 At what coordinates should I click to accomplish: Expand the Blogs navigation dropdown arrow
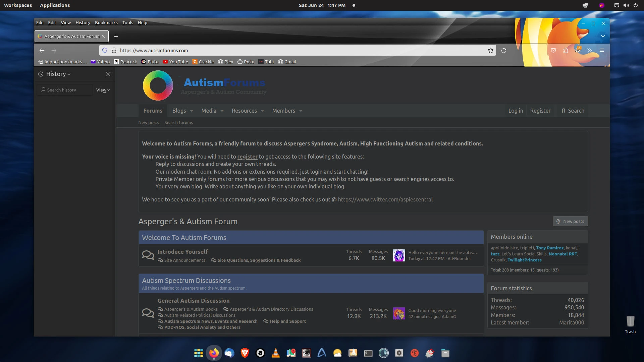pos(192,111)
